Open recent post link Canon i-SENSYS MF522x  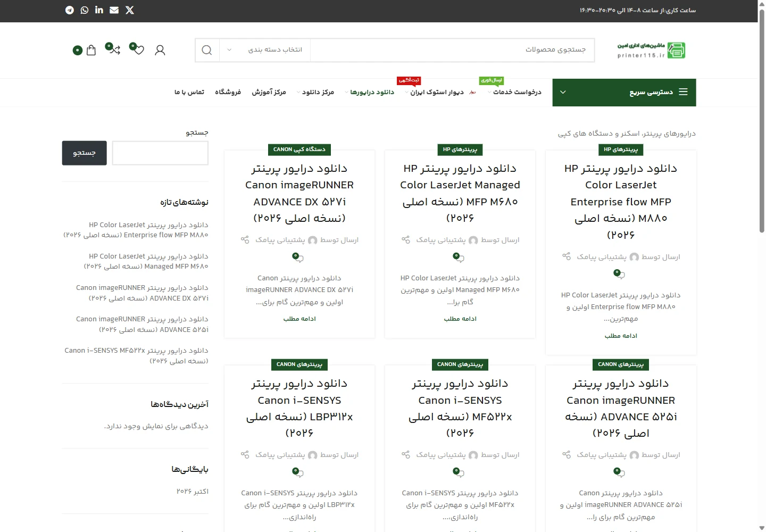[x=136, y=355]
